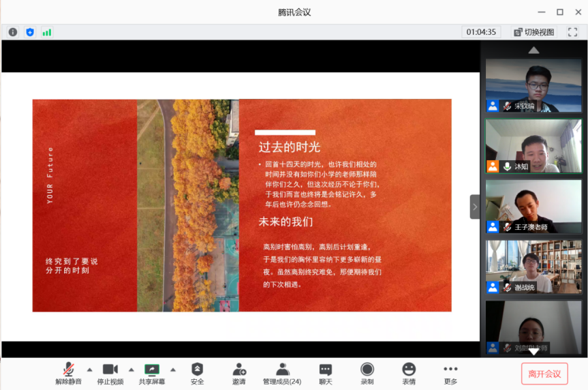Click the 切换视图 switch view button
Image resolution: width=588 pixels, height=390 pixels.
(x=534, y=32)
